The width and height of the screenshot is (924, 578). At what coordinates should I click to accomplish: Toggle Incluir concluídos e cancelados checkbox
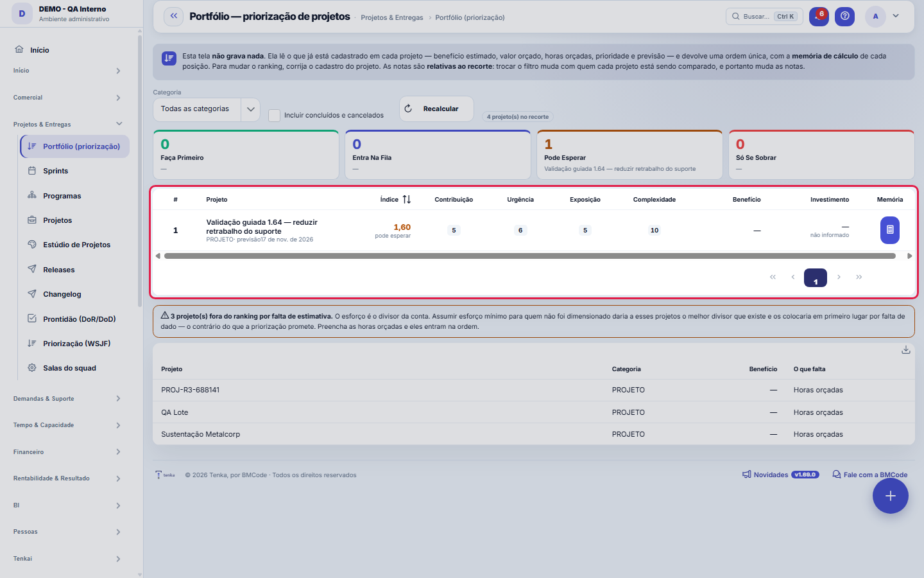pos(274,116)
